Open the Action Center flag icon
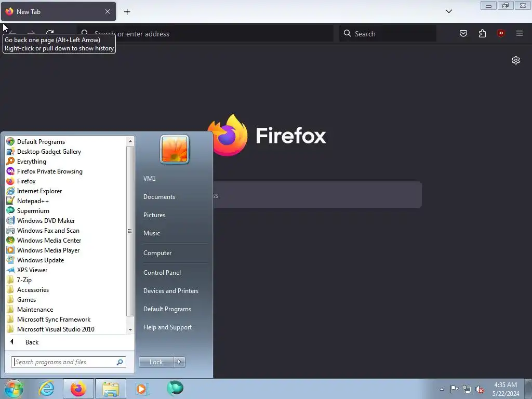The height and width of the screenshot is (399, 532). (x=454, y=389)
